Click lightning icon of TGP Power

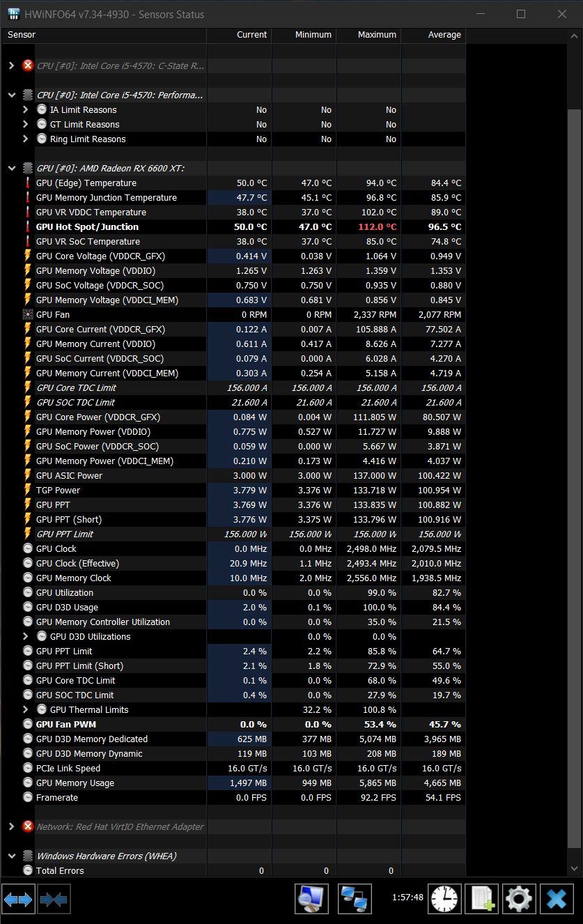(28, 490)
